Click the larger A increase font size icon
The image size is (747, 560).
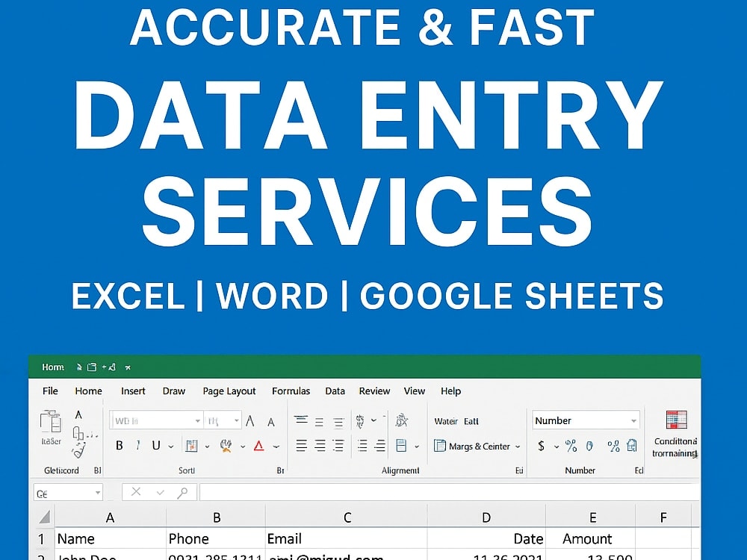pyautogui.click(x=250, y=421)
